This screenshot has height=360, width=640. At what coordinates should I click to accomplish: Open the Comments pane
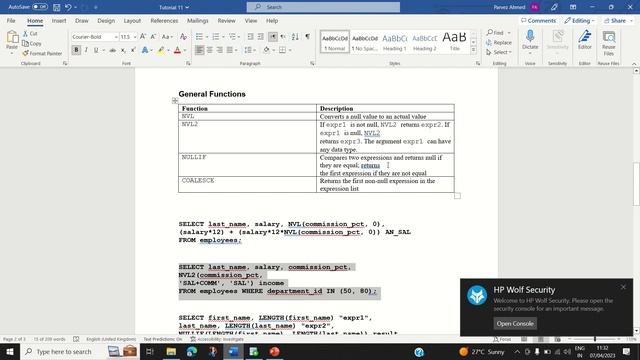point(539,20)
